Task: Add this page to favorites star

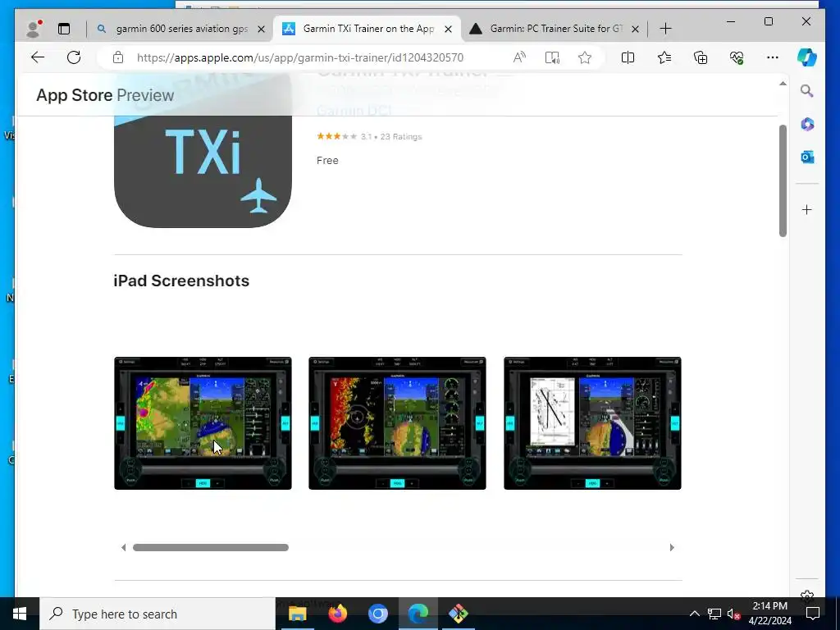Action: click(585, 57)
